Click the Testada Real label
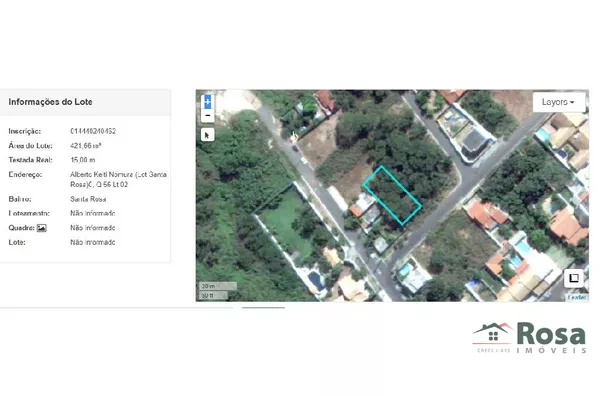 [30, 160]
